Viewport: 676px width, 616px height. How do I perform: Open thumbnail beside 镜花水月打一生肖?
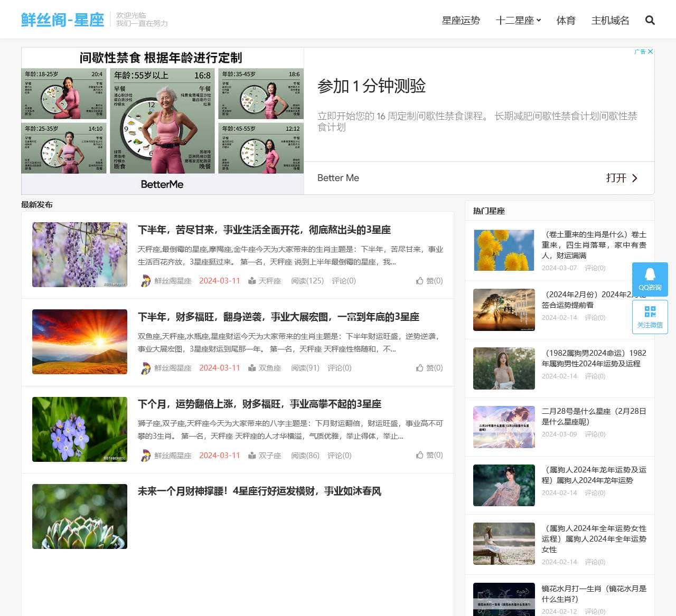(504, 600)
